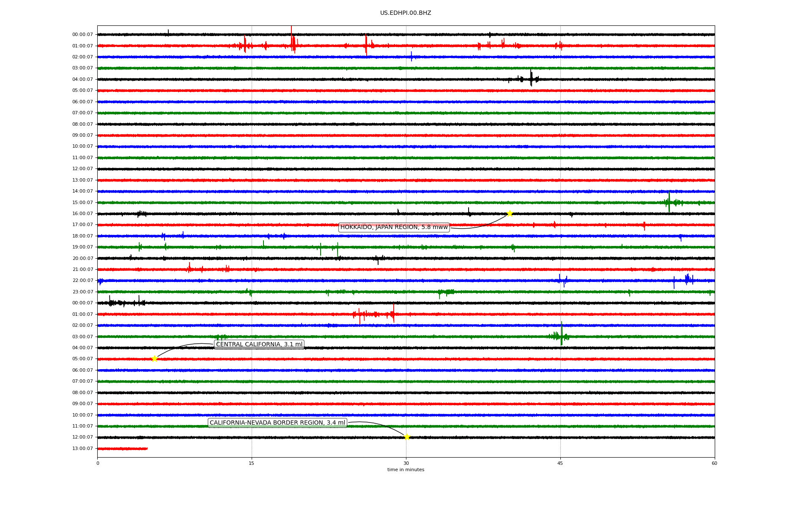This screenshot has width=812, height=508.
Task: Click the 45 minute x-axis tick label
Action: click(560, 463)
